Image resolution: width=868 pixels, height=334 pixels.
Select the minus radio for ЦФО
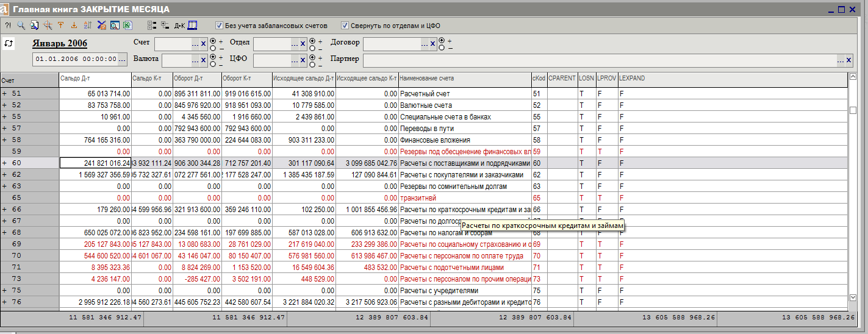pyautogui.click(x=312, y=65)
